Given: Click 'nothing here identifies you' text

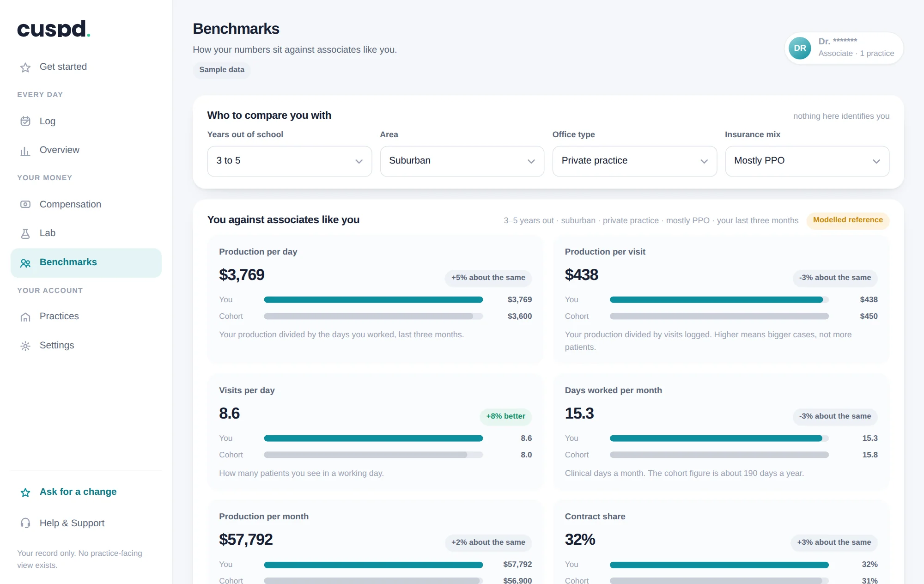Looking at the screenshot, I should [x=841, y=116].
